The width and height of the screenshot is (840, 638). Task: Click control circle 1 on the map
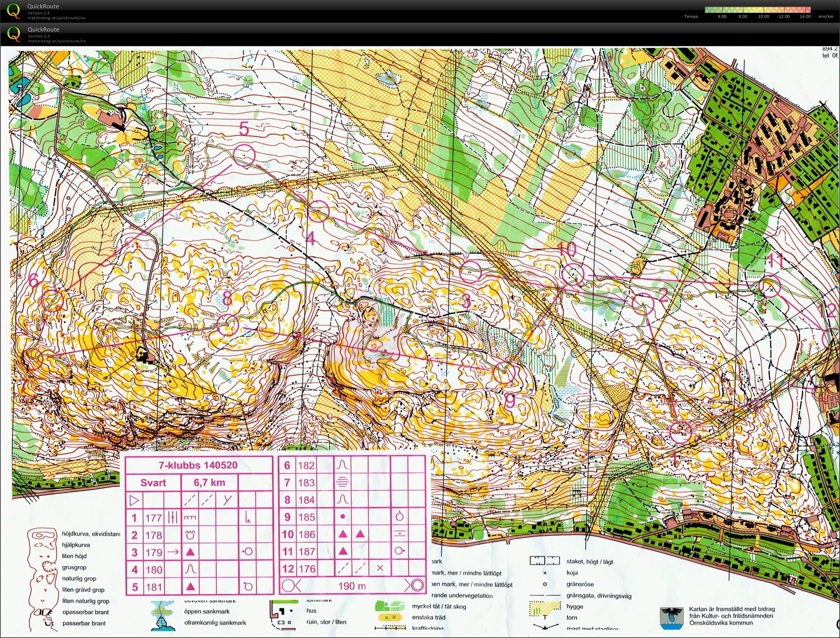(680, 432)
